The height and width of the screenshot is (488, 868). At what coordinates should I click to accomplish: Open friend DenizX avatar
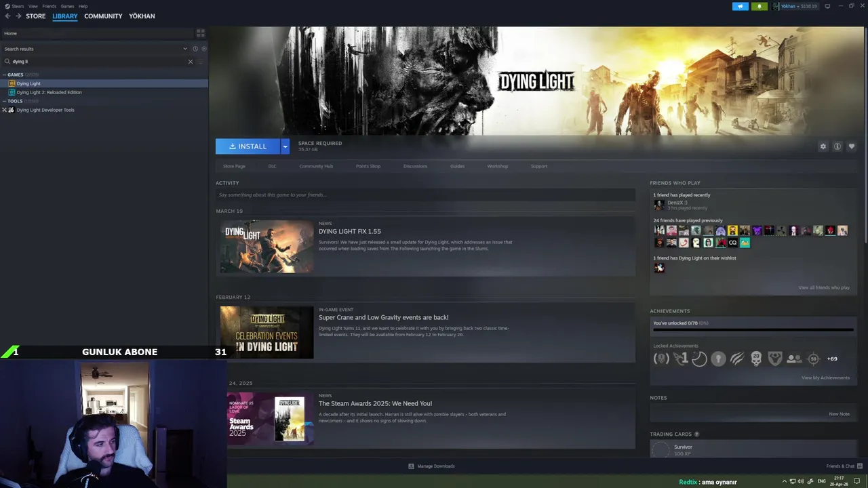tap(658, 205)
